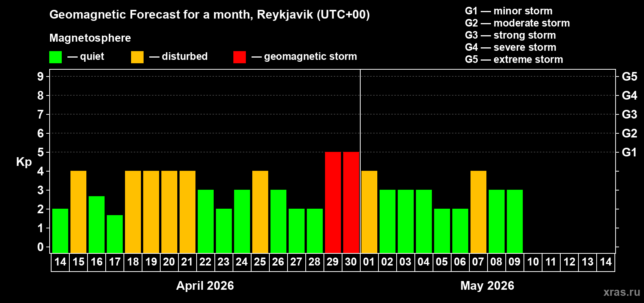
Task: Click the G1 right-axis label
Action: pos(630,152)
